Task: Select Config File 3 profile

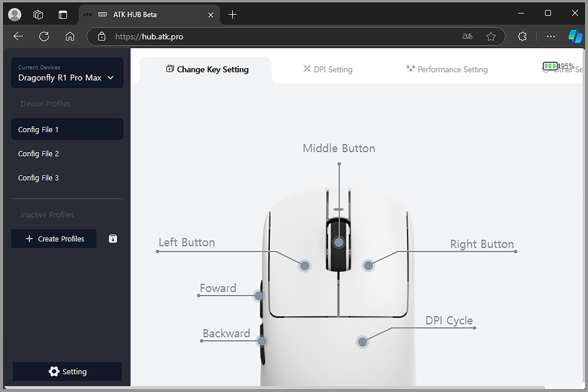Action: click(39, 178)
